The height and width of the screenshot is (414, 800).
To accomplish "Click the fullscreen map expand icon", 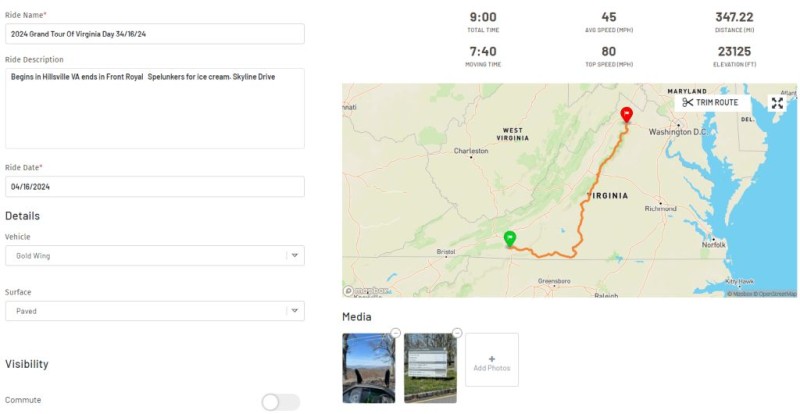I will (x=777, y=103).
